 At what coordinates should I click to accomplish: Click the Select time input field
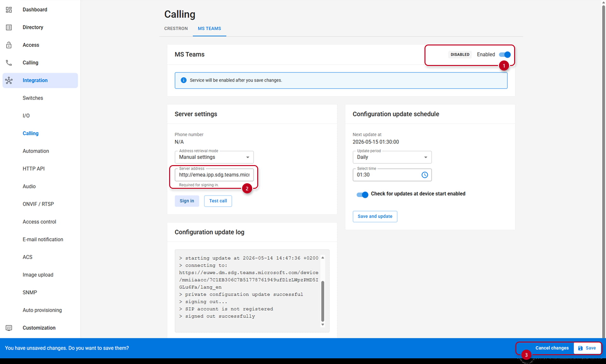(392, 175)
